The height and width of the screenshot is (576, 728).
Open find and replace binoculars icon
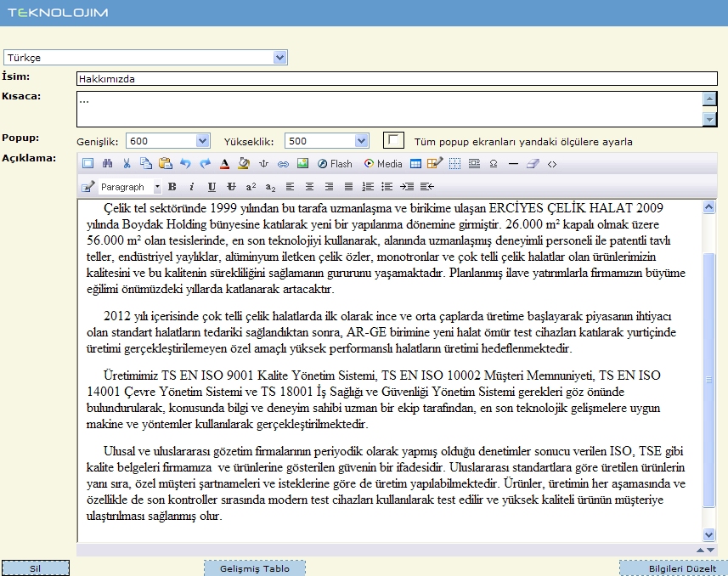pos(107,163)
